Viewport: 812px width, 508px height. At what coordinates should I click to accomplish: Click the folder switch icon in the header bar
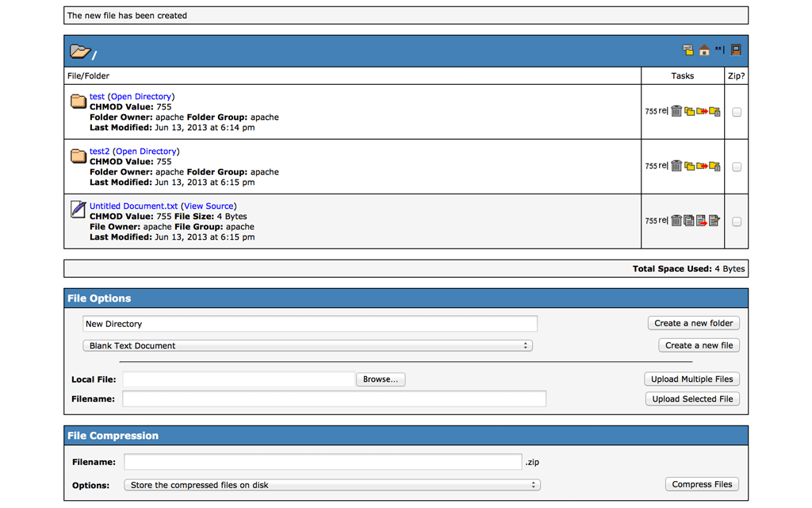coord(688,49)
